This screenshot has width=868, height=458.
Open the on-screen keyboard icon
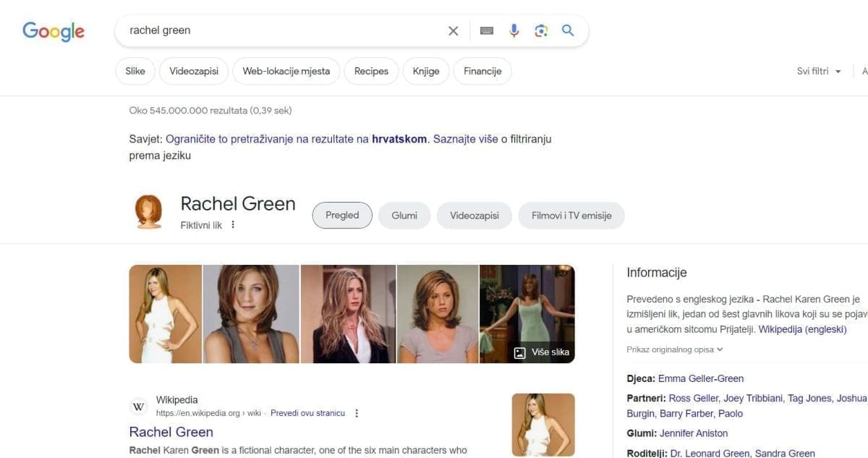pos(486,30)
